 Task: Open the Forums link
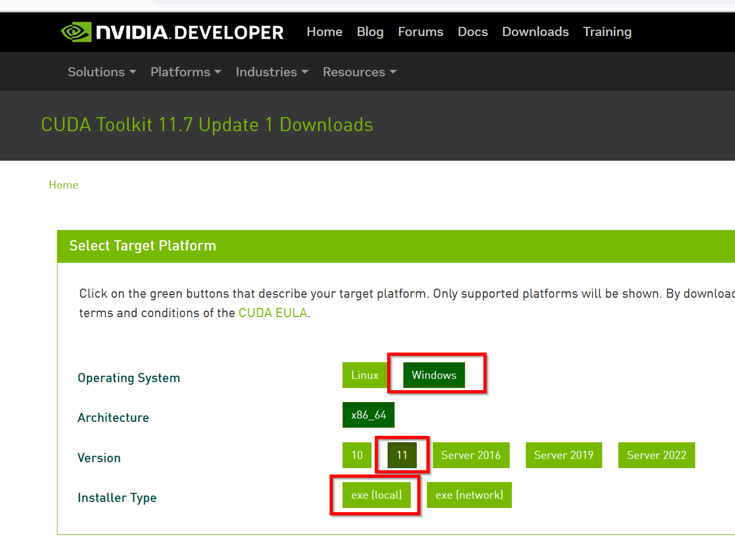click(x=420, y=32)
